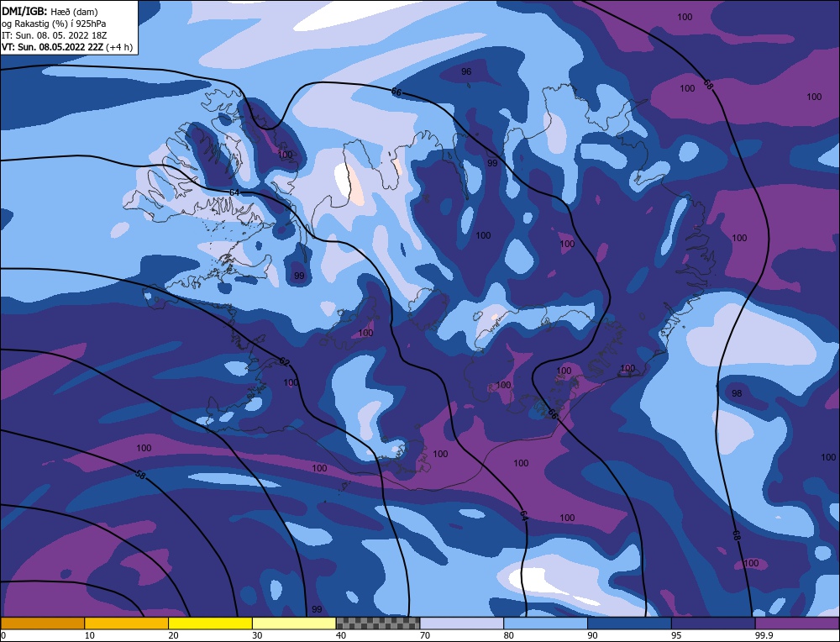Screen dimensions: 840x642
Task: Click the text 'og Rakastig (%) í 925hPa'
Action: pos(54,24)
